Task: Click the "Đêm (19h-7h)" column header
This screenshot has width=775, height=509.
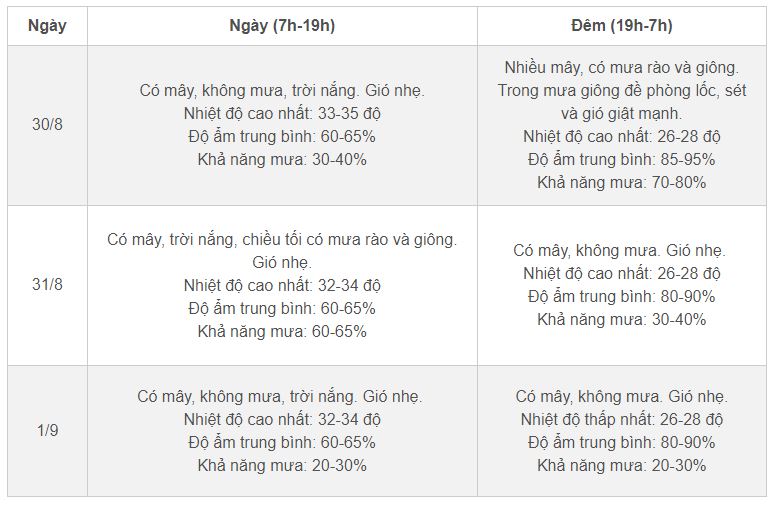Action: coord(621,26)
